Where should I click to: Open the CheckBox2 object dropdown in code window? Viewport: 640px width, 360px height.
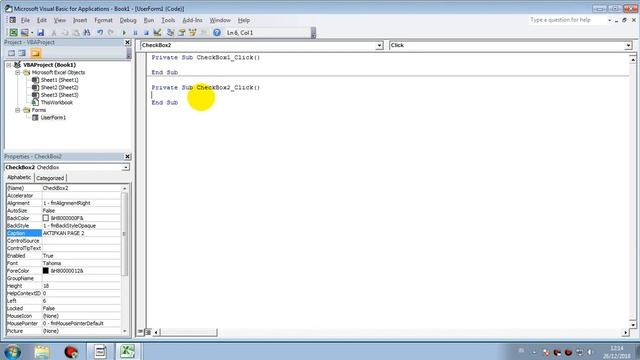click(379, 45)
